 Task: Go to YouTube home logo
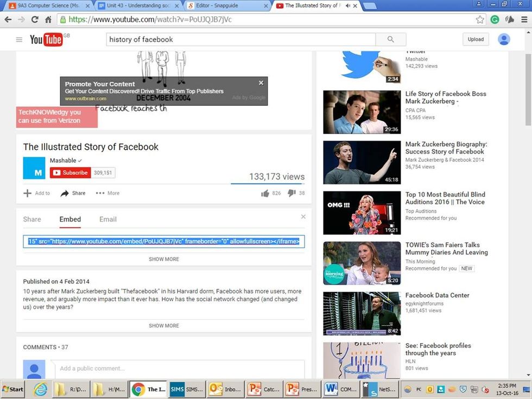pos(46,40)
